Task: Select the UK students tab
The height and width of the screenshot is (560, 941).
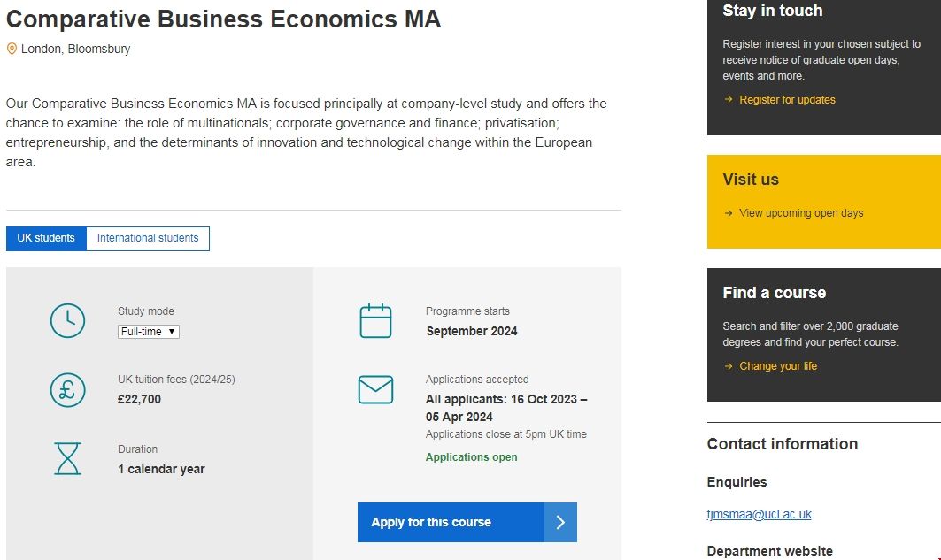Action: coord(46,238)
